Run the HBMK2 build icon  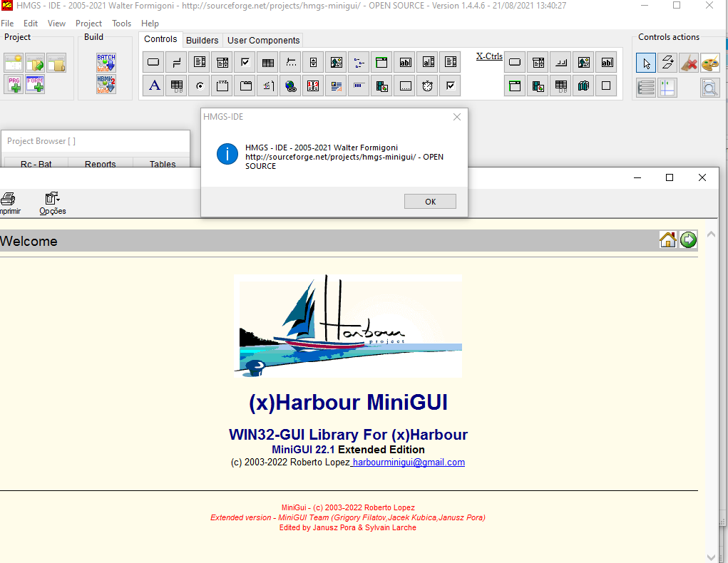[x=106, y=85]
